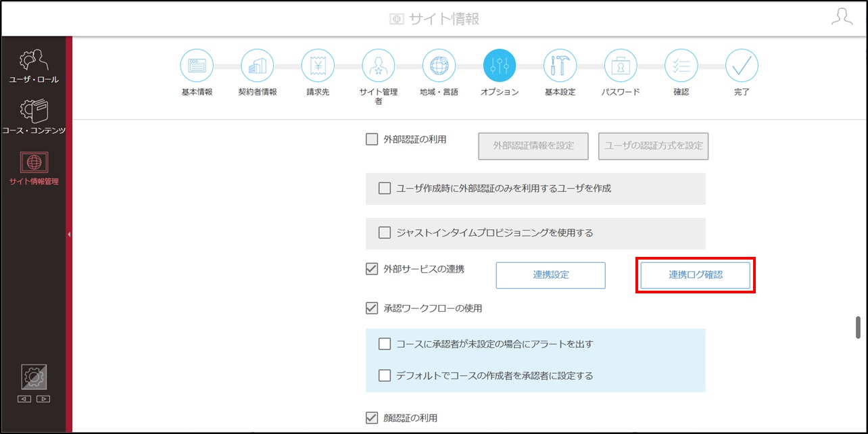Open the settings gear icon in sidebar bottom
The height and width of the screenshot is (434, 868).
34,377
